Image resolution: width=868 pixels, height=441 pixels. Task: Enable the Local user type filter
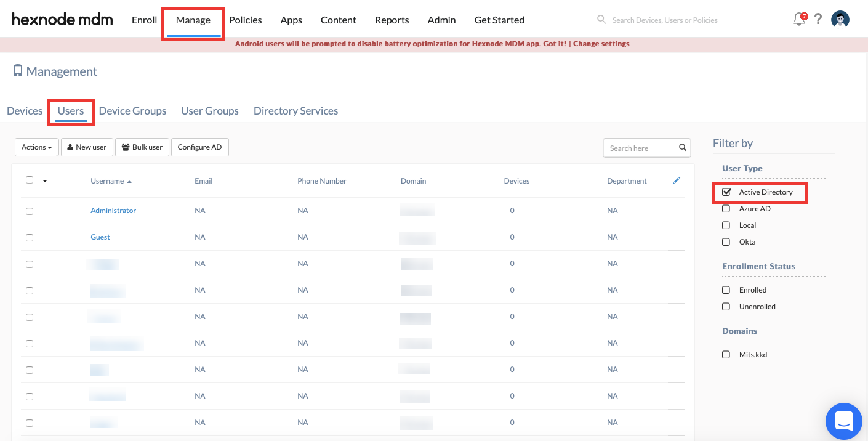726,225
